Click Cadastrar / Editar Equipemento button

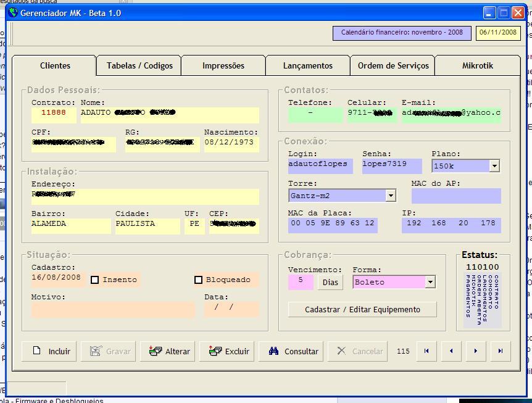(x=362, y=310)
